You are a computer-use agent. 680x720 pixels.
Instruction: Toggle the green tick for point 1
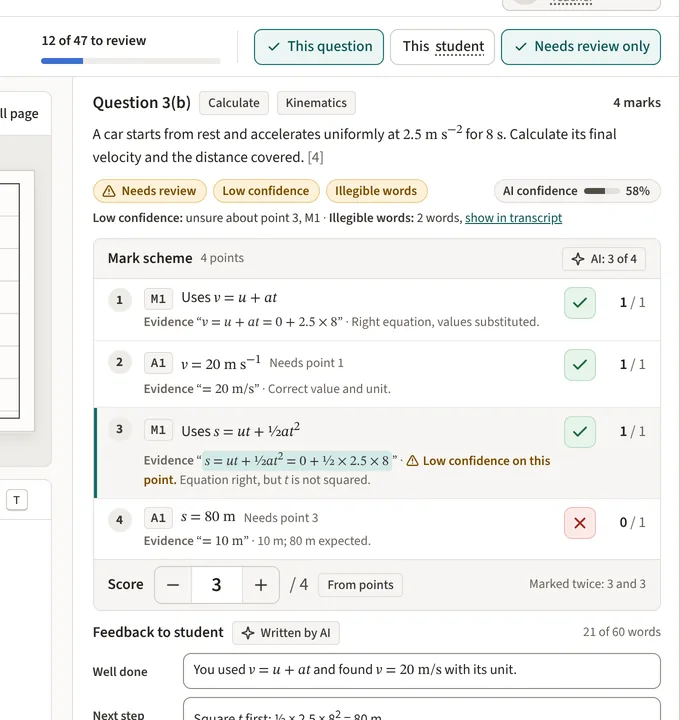click(x=580, y=303)
